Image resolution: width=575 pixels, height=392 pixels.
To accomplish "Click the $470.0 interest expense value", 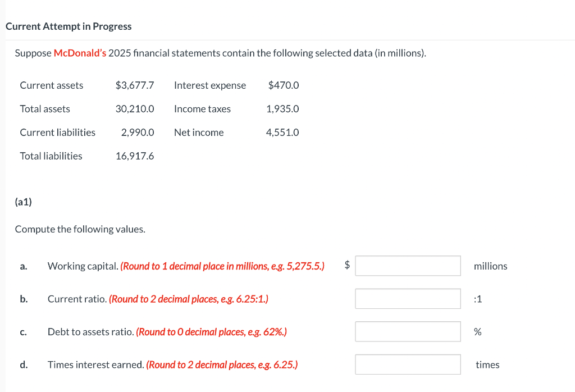I will 284,85.
